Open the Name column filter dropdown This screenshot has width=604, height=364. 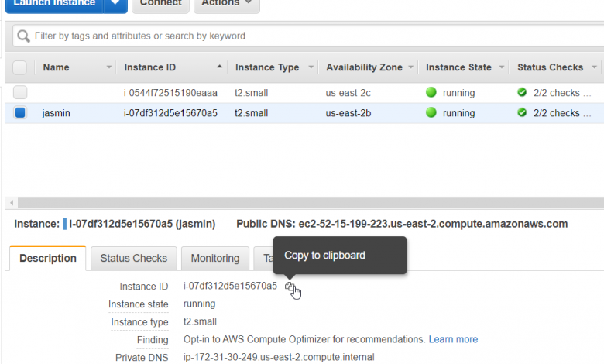click(109, 67)
